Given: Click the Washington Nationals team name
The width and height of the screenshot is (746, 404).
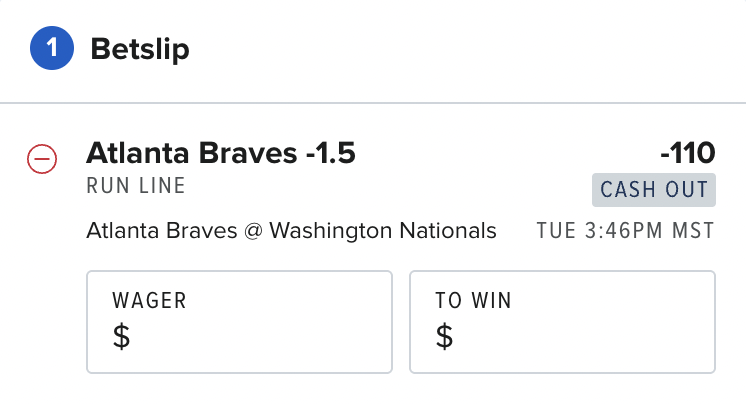Looking at the screenshot, I should (383, 231).
